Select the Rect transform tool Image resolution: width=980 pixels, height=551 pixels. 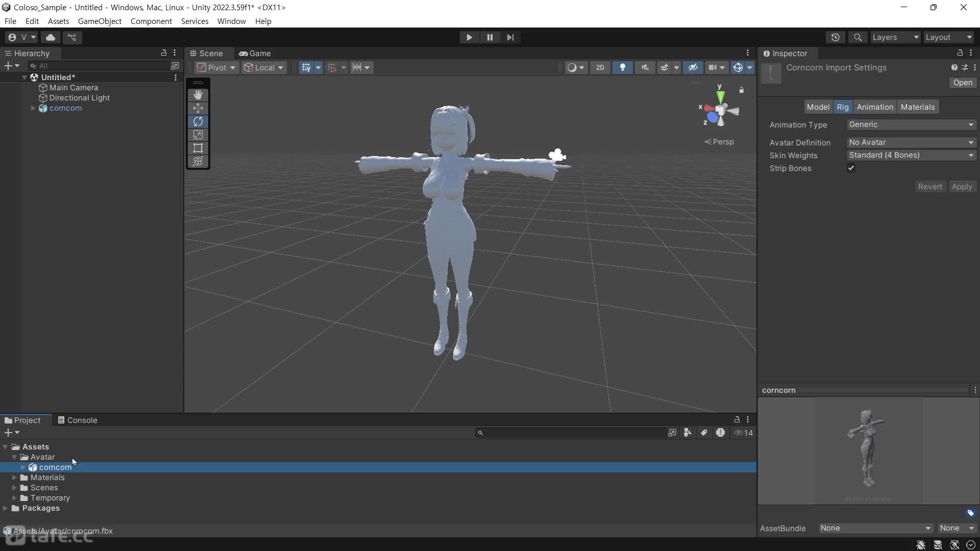click(198, 148)
